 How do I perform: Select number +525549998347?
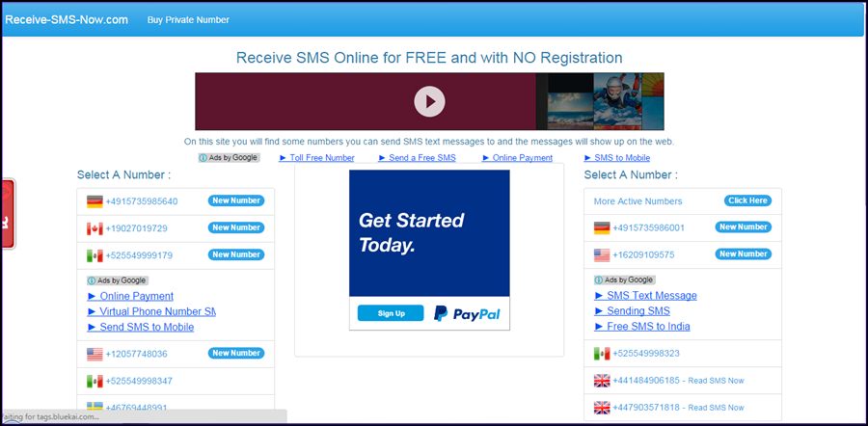[x=139, y=382]
